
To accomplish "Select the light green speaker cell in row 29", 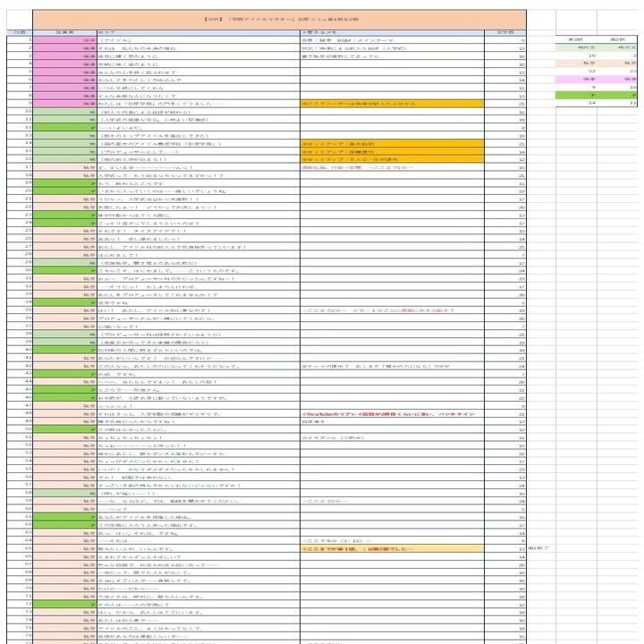I will pos(65,262).
